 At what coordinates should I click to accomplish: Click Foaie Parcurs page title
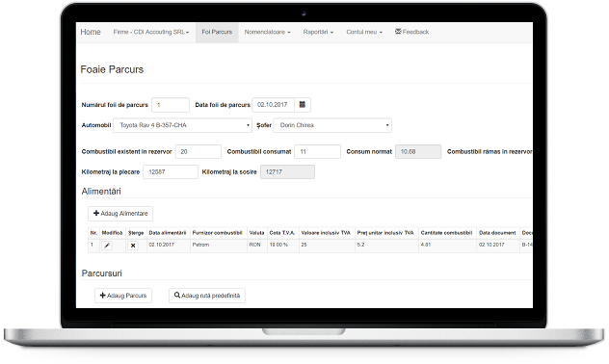112,69
